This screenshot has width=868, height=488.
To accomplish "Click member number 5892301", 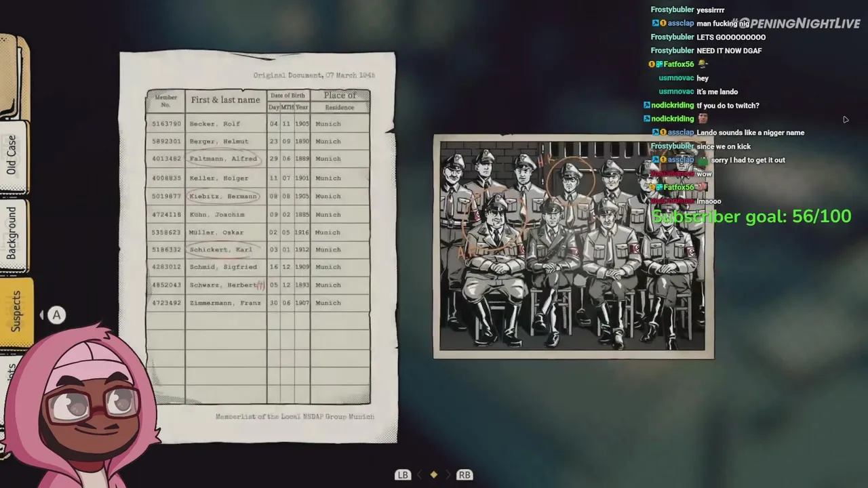I will tap(166, 142).
